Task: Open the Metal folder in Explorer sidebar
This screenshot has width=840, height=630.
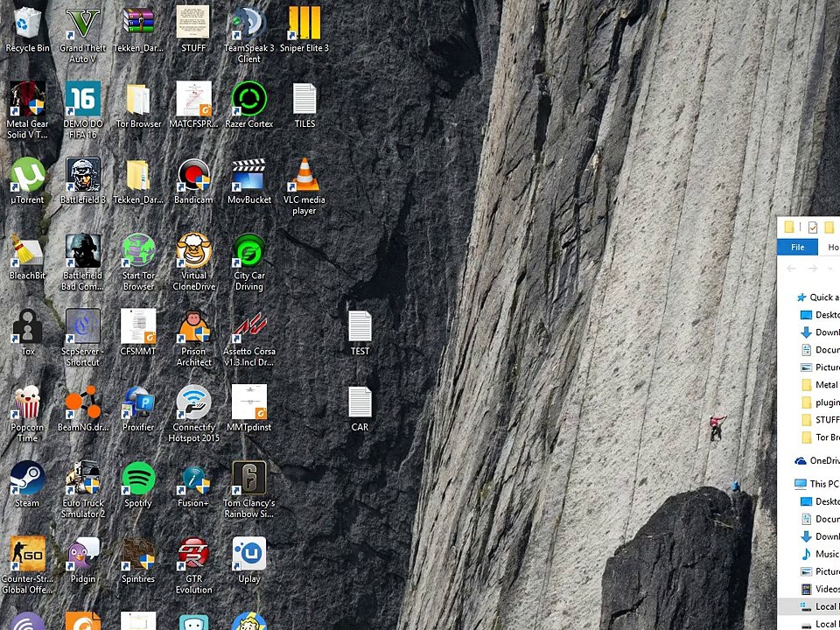Action: pos(820,385)
